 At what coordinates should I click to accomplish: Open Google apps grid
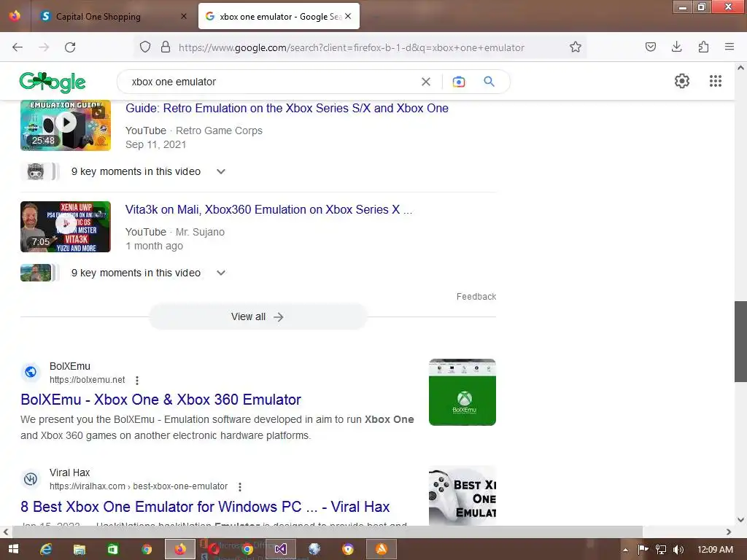[x=716, y=81]
